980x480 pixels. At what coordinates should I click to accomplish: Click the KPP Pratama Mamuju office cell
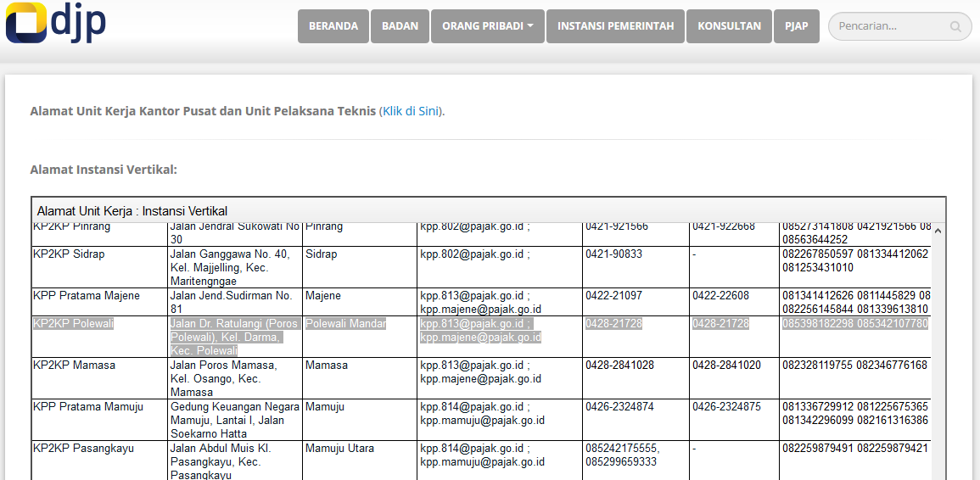(x=87, y=407)
